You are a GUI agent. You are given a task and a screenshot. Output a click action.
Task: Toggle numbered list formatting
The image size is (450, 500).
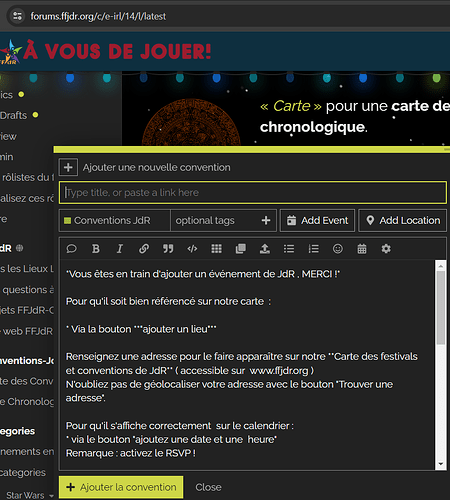pyautogui.click(x=313, y=249)
